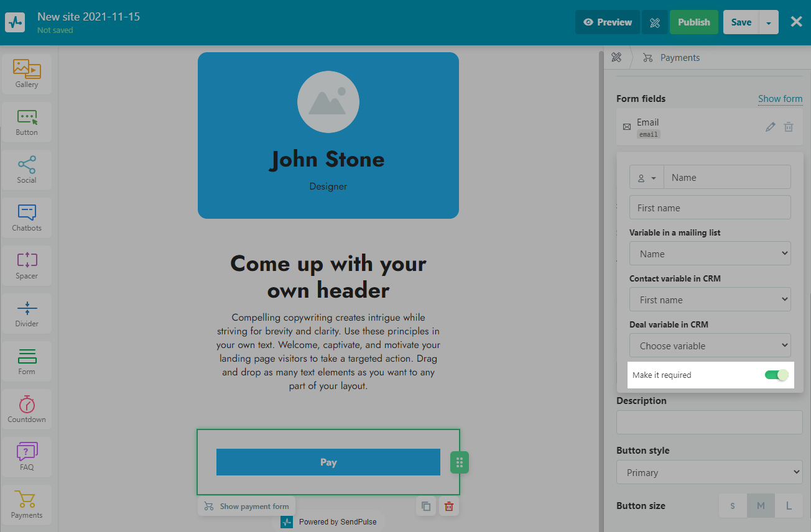Publish the site

pyautogui.click(x=694, y=22)
